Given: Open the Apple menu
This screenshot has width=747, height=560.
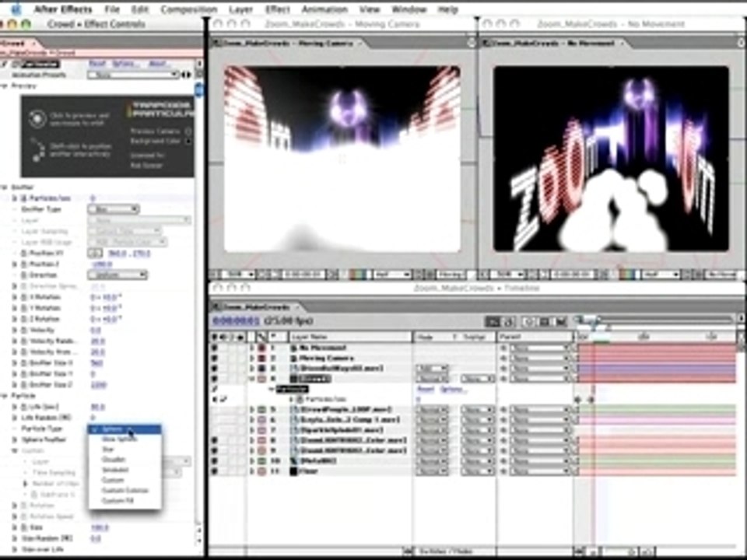Looking at the screenshot, I should (16, 9).
